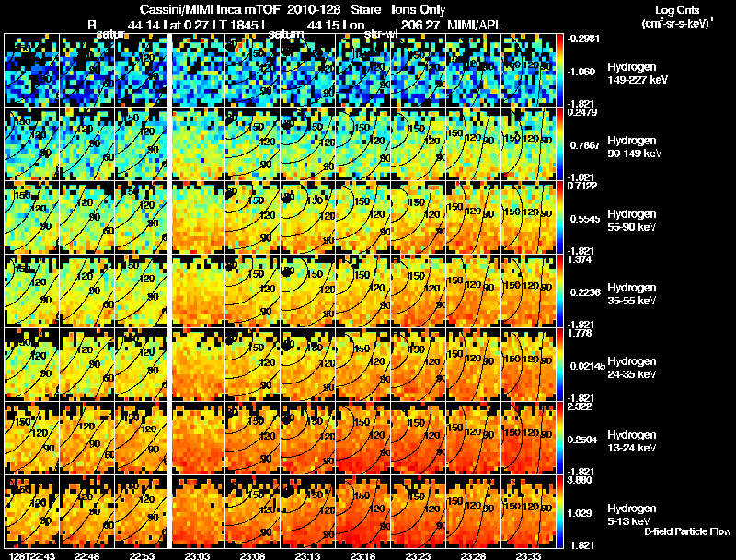Click the B-field Particle Flow caption
736x560 pixels.
click(687, 531)
